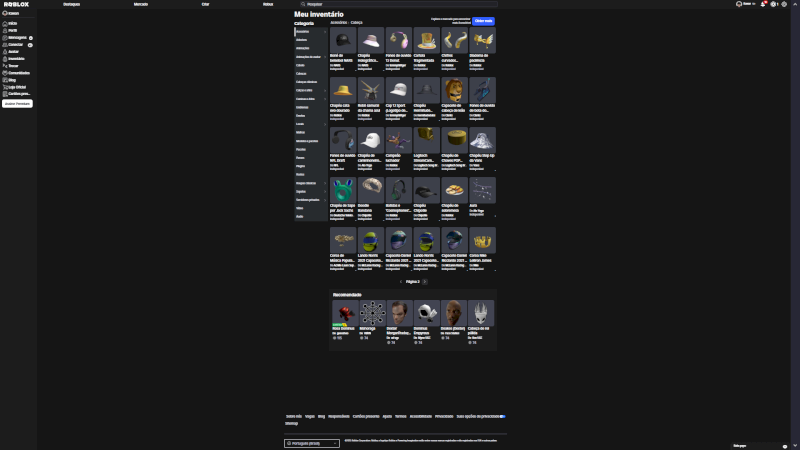800x450 pixels.
Task: Click the Assinar Premium button
Action: [17, 104]
